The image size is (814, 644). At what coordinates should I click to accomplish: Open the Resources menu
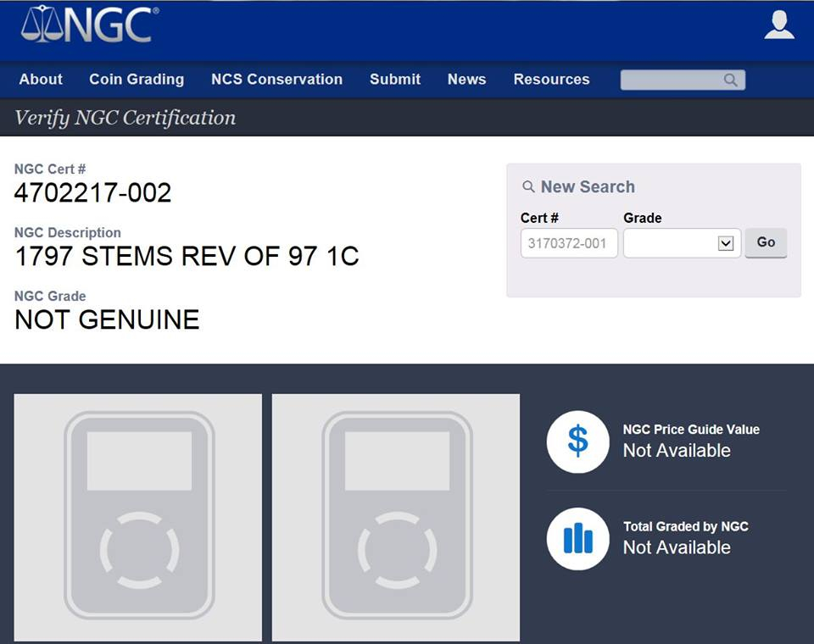tap(551, 80)
